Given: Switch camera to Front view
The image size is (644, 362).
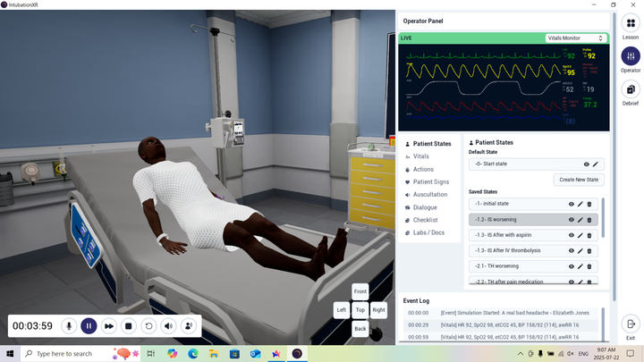Looking at the screenshot, I should [x=360, y=291].
